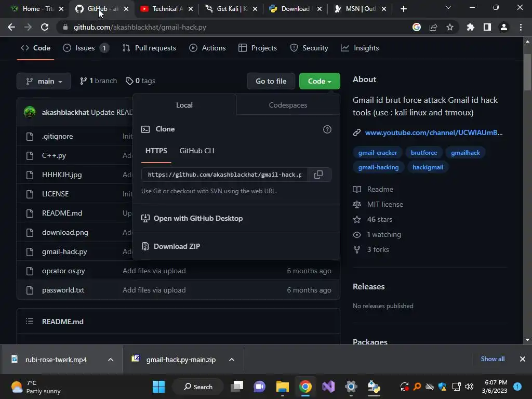Open the Chrome three-dot menu
The image size is (532, 399).
pos(521,27)
